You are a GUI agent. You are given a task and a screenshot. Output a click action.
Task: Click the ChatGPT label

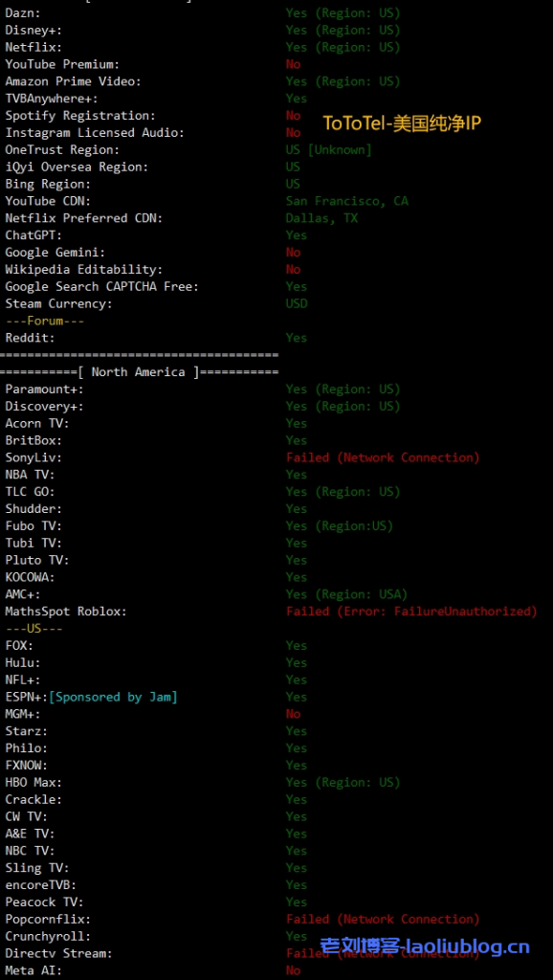click(x=33, y=235)
